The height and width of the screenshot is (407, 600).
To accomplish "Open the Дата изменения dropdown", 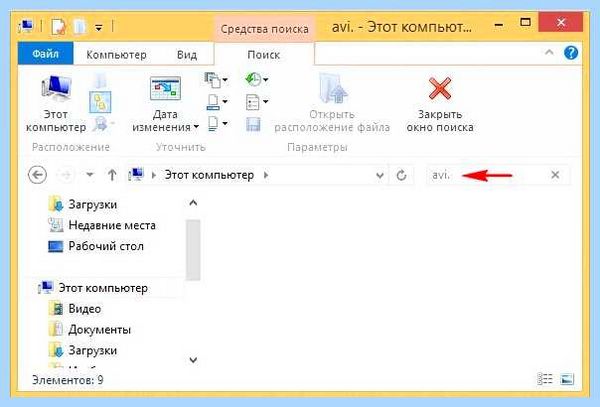I will click(165, 103).
